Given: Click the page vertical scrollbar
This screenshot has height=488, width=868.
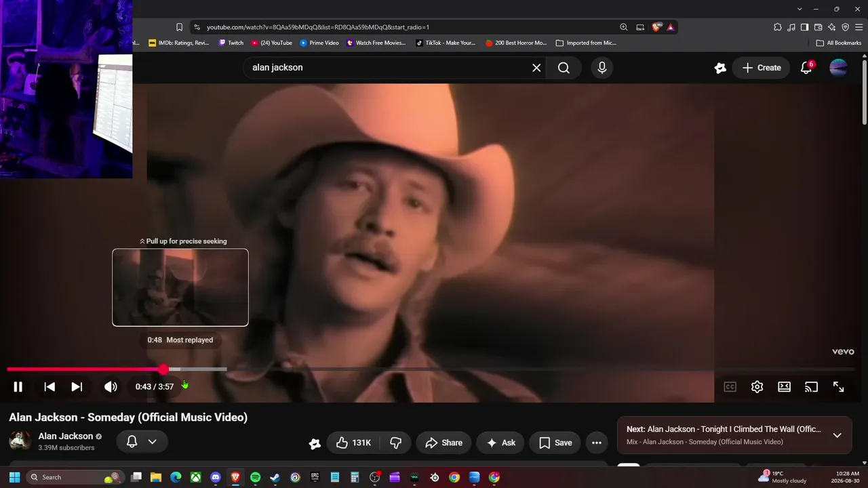Looking at the screenshot, I should tap(864, 91).
